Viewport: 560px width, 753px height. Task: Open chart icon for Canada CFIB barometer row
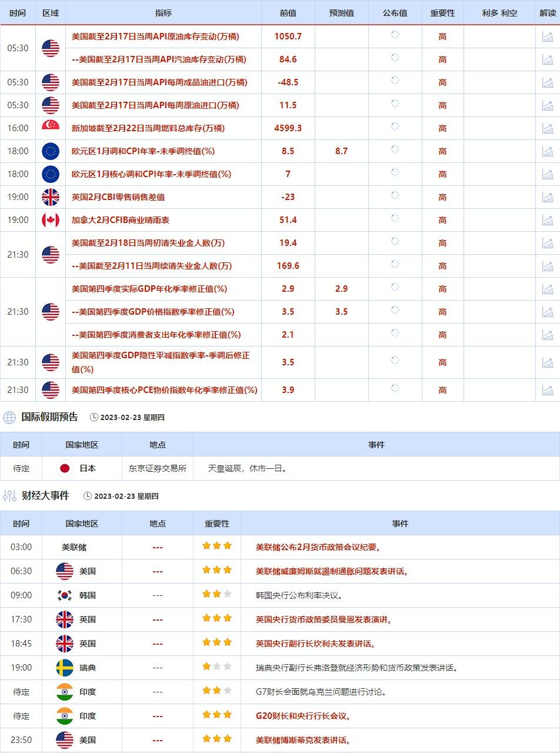click(x=548, y=220)
